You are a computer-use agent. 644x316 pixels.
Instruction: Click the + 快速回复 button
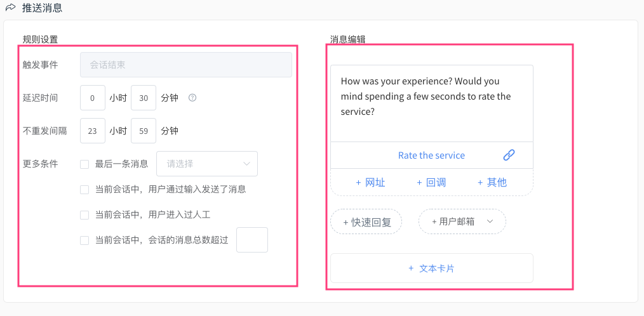point(366,222)
